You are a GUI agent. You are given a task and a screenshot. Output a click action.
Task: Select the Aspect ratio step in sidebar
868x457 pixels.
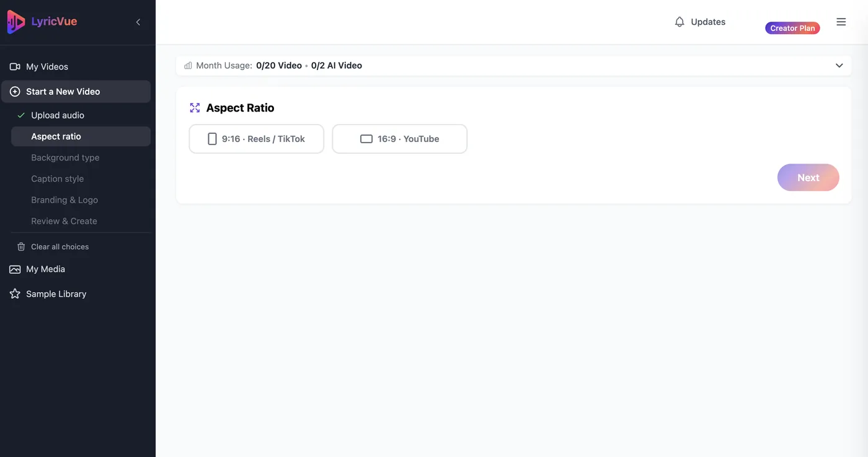pos(81,136)
